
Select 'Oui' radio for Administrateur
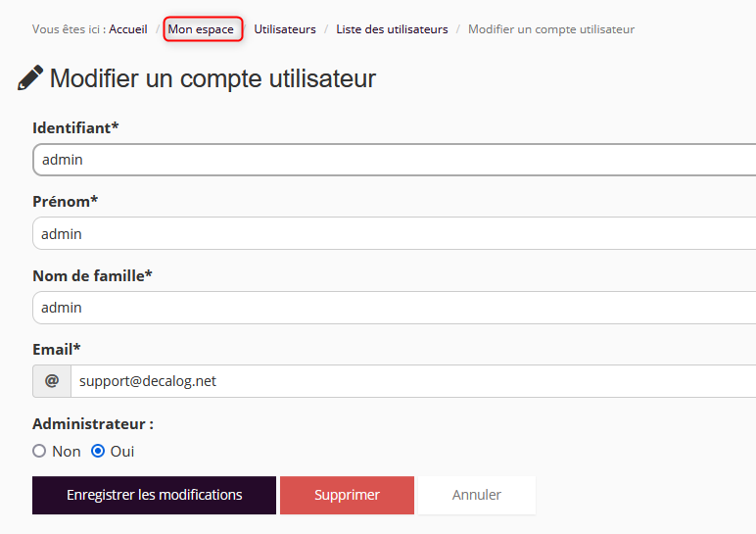pos(98,452)
